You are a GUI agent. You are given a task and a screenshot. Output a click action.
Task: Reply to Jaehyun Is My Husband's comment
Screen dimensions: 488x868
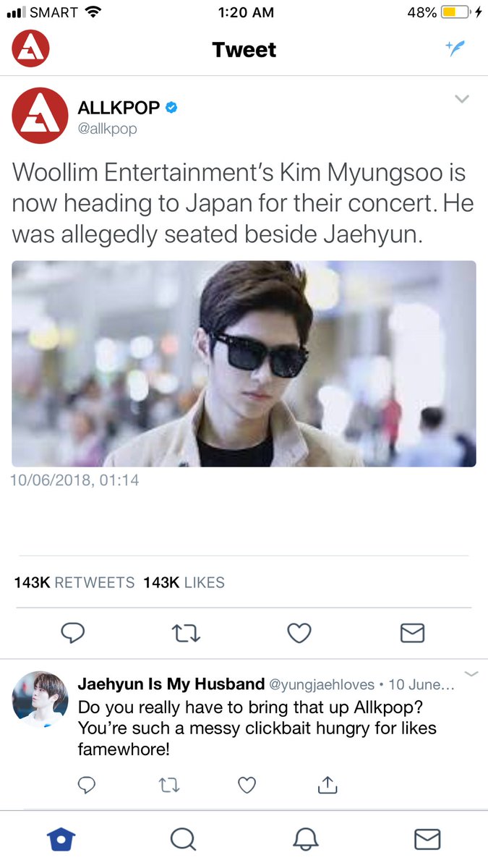coord(87,784)
